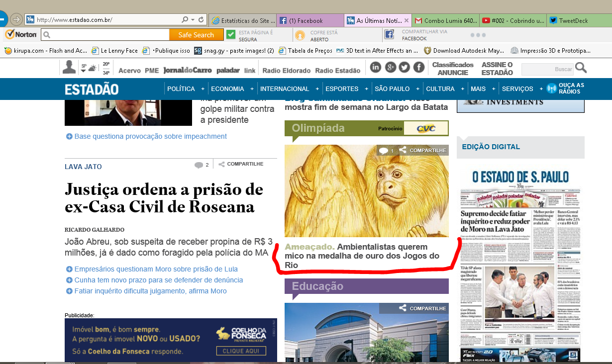Click headline Justiça ordena a prisão
The width and height of the screenshot is (612, 364).
tap(164, 197)
